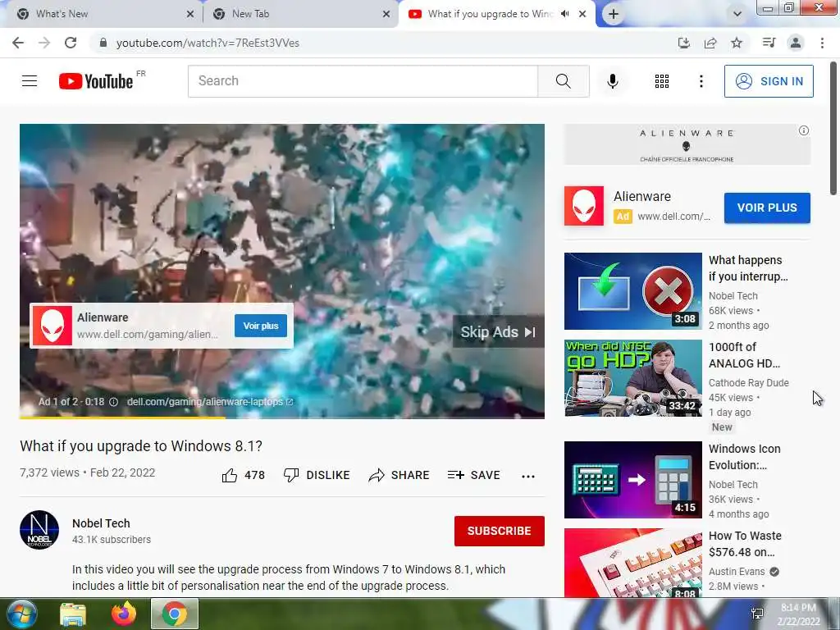Skip the Alienware ad
The height and width of the screenshot is (630, 840).
pyautogui.click(x=498, y=331)
